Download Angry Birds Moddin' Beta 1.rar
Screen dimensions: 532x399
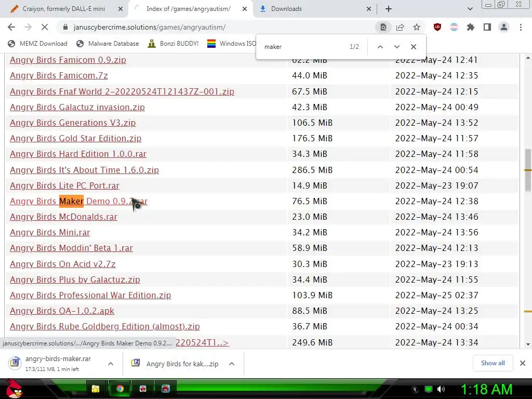(71, 248)
